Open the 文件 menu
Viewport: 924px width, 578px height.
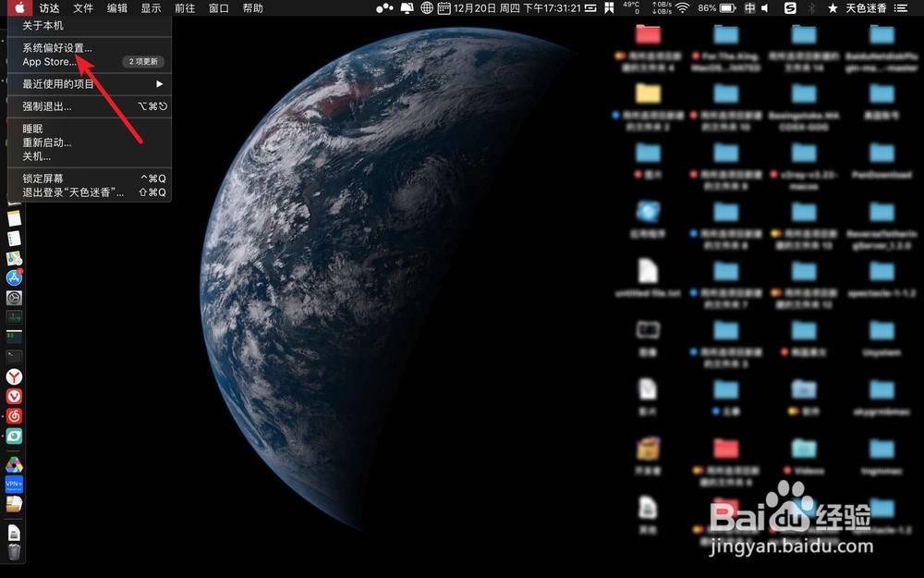(x=83, y=7)
